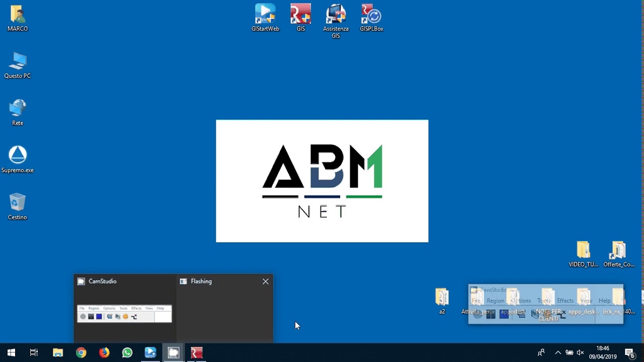Switch to the CamStudio window preview
Screen dimensions: 644x362
pyautogui.click(x=124, y=308)
